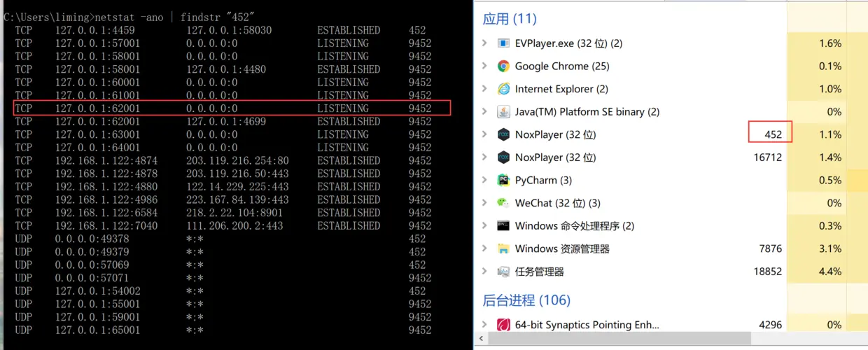Image resolution: width=868 pixels, height=350 pixels.
Task: Click the NoxPlayer icon with PID 16712
Action: click(503, 157)
